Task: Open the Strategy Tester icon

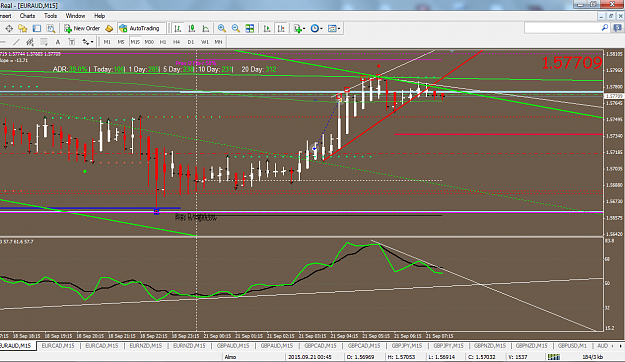Action: (51, 28)
